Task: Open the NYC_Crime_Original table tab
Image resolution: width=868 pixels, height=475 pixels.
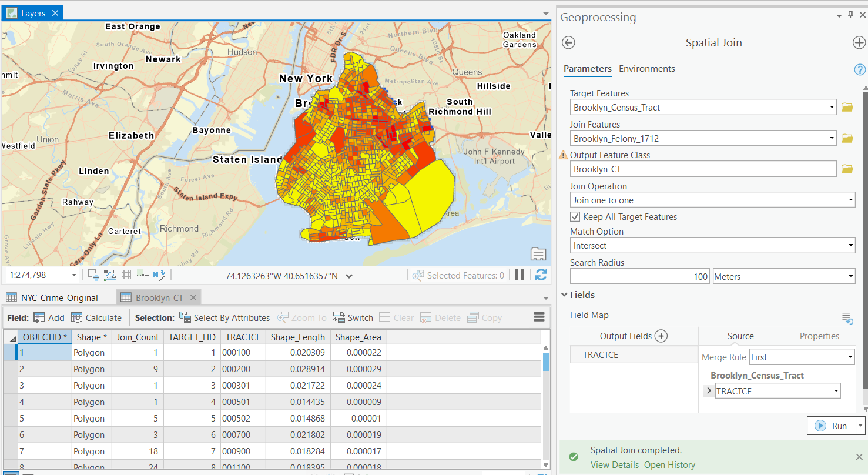Action: [59, 297]
